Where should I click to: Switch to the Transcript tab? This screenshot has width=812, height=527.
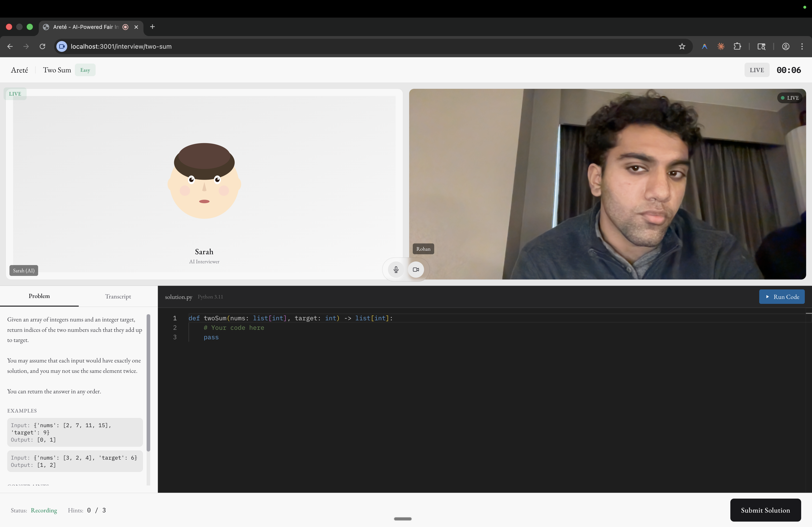[118, 296]
